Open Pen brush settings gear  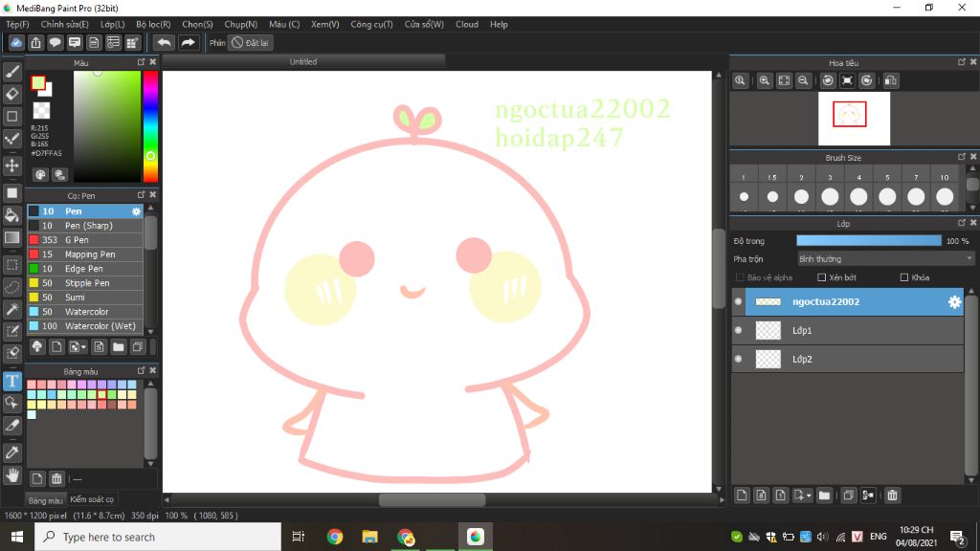tap(136, 211)
